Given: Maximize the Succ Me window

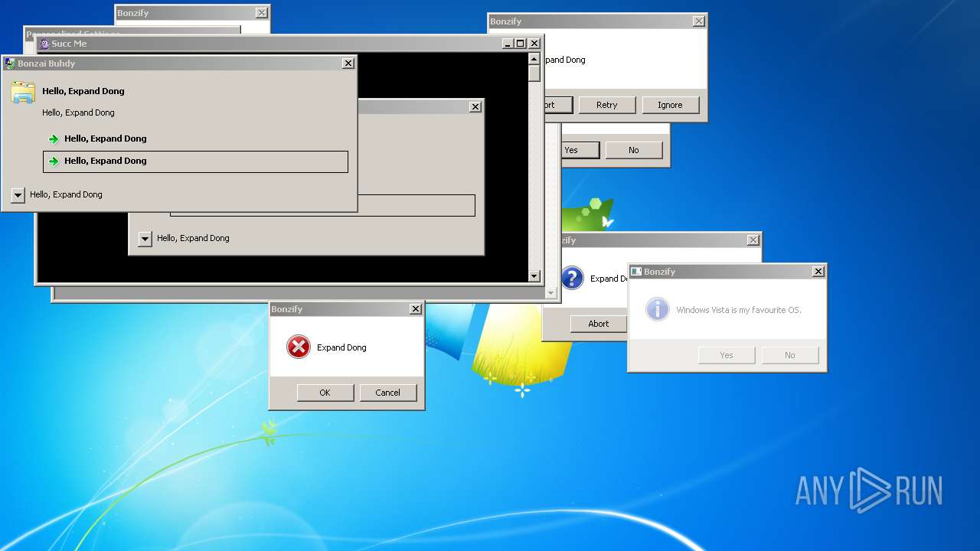Looking at the screenshot, I should point(520,44).
